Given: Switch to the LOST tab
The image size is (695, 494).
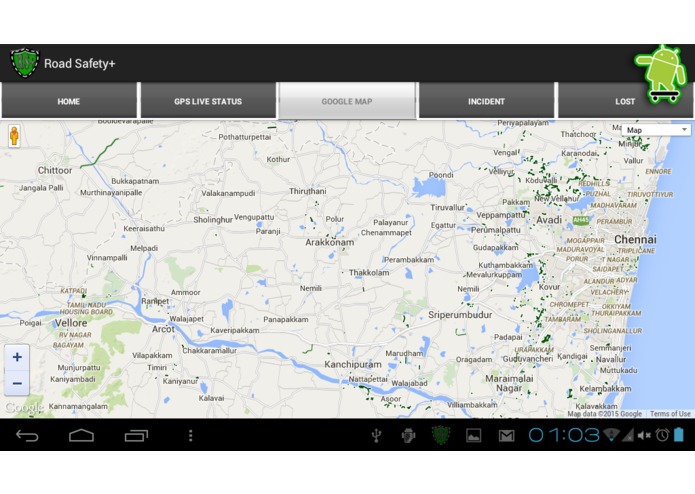Looking at the screenshot, I should [625, 101].
